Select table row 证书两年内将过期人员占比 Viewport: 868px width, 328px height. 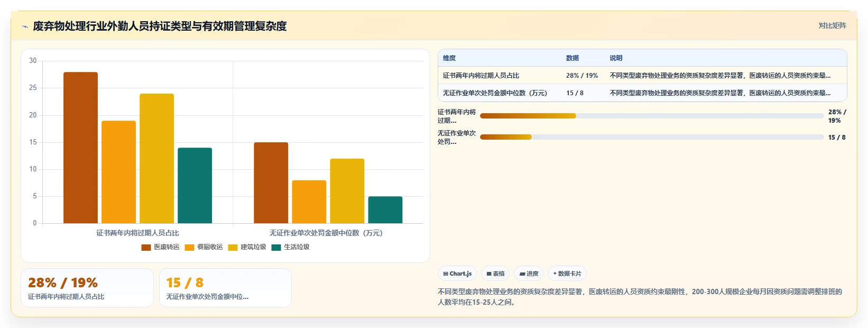(x=642, y=76)
